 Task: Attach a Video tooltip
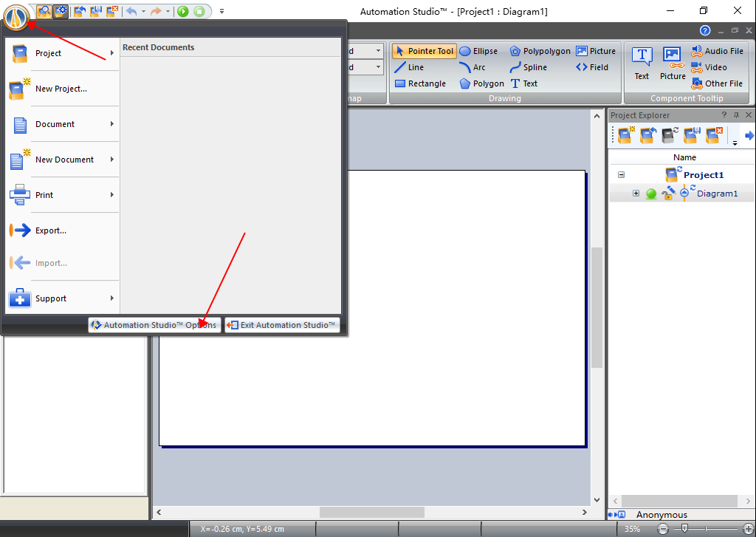click(x=709, y=67)
